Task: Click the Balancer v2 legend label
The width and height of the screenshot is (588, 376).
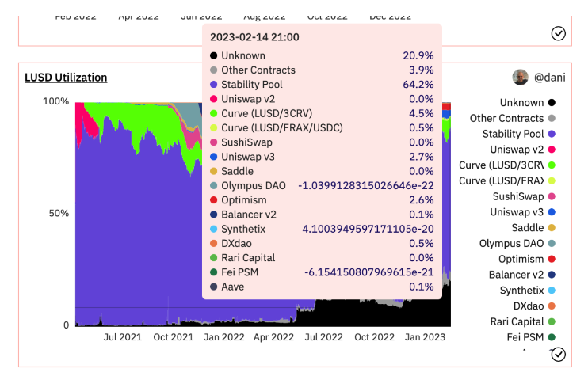Action: pos(516,275)
